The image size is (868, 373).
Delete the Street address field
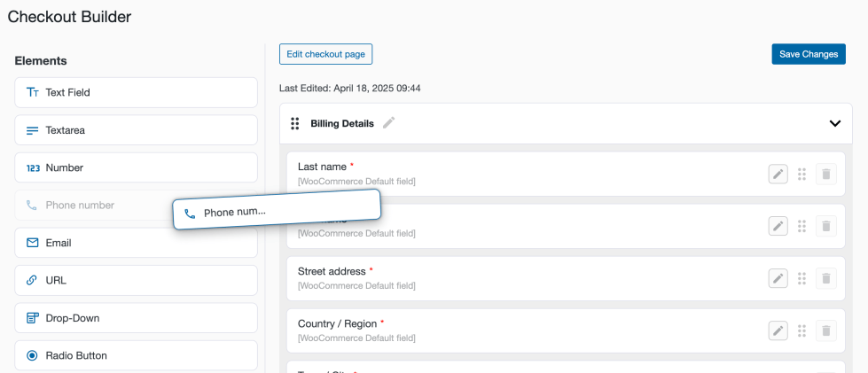[x=825, y=278]
